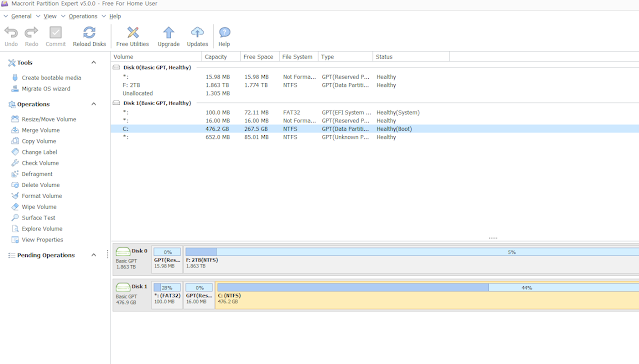Sort by Capacity column header
639x364 pixels.
(221, 57)
